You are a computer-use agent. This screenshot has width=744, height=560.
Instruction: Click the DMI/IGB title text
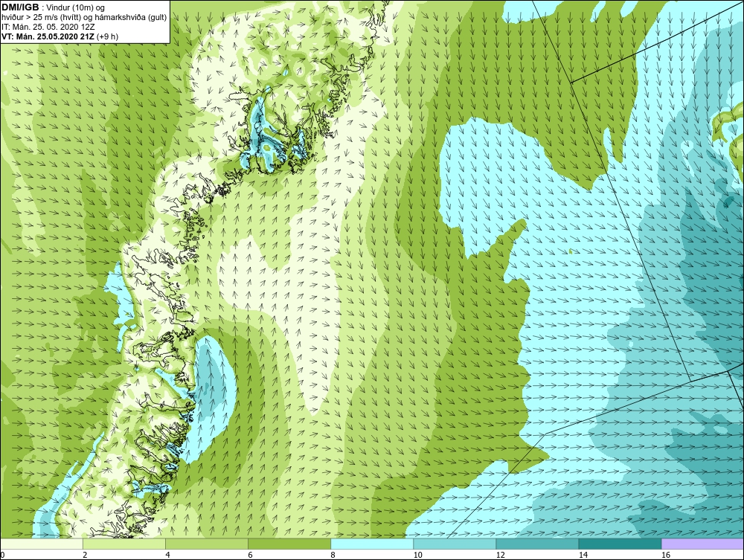click(20, 7)
